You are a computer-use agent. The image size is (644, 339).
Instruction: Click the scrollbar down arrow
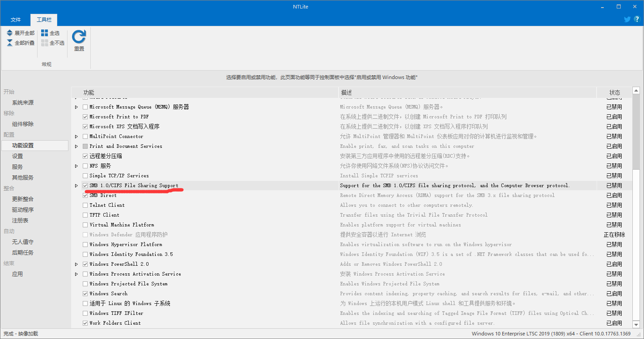pyautogui.click(x=636, y=324)
